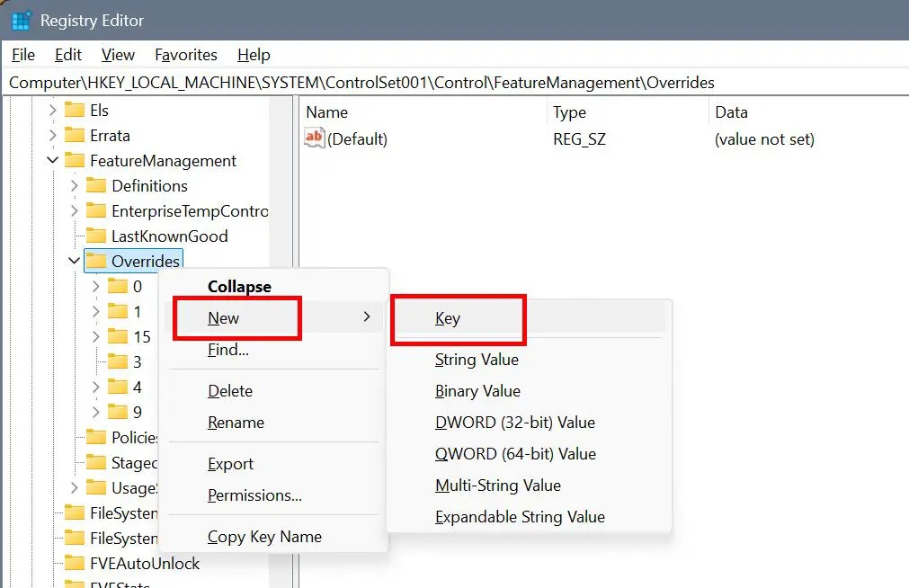
Task: Expand subkey 0 under Overrides
Action: pyautogui.click(x=95, y=286)
